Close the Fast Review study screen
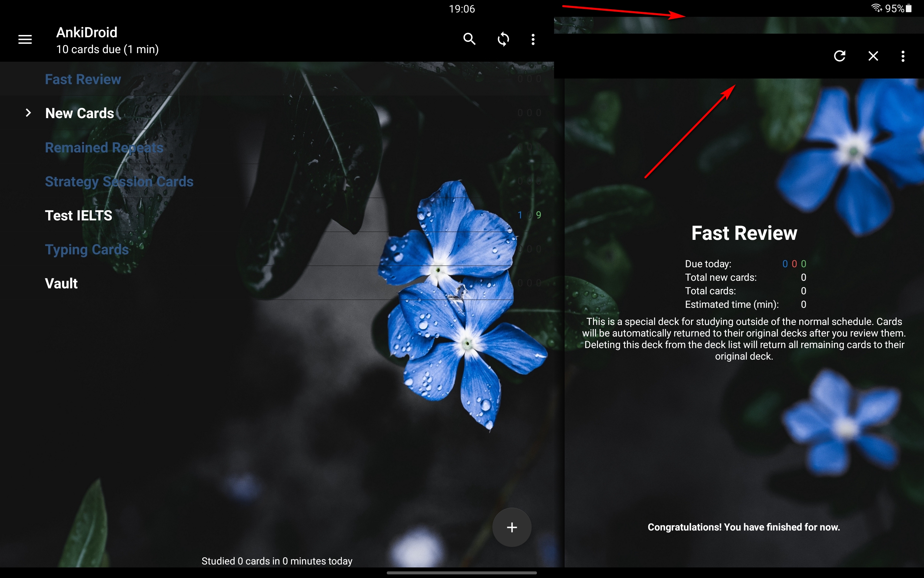Viewport: 924px width, 578px height. tap(873, 56)
